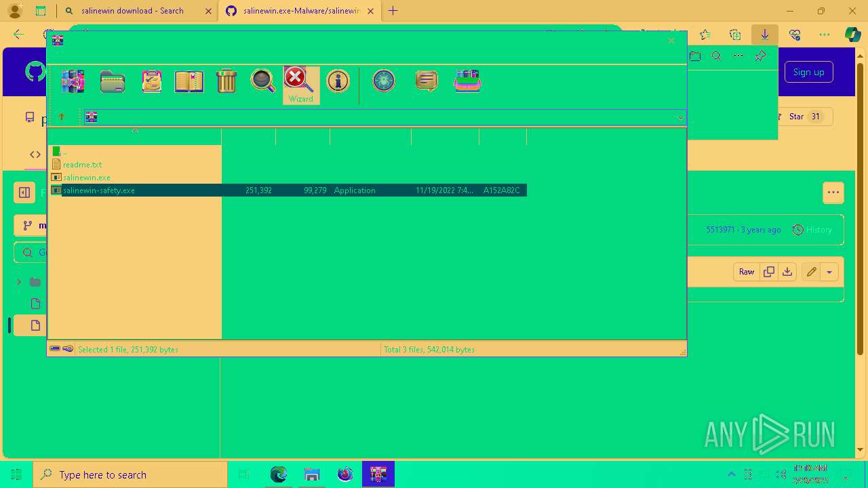
Task: Open the History link on GitHub
Action: tap(812, 230)
